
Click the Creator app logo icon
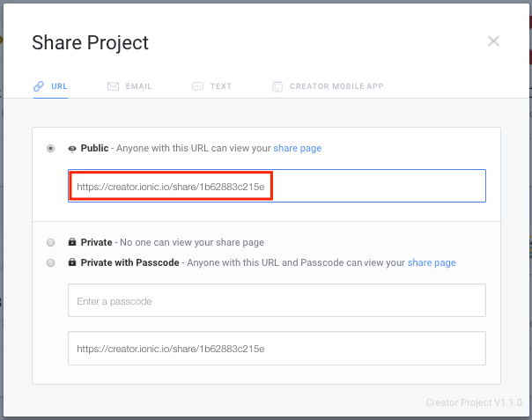point(277,87)
